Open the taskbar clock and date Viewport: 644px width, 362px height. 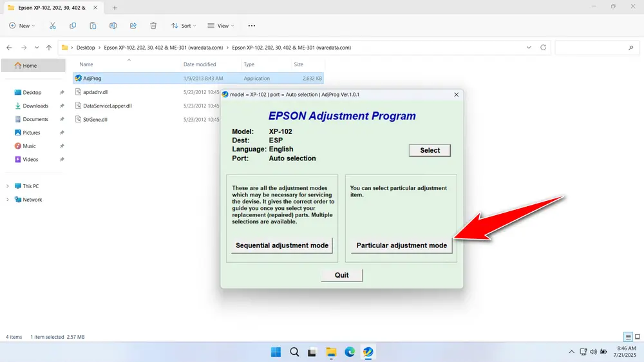[x=625, y=352]
